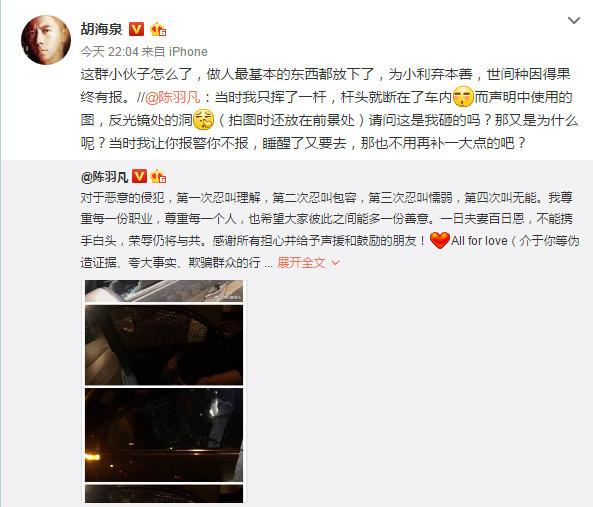Open the @陈羽凡 mention in repost text
Image resolution: width=593 pixels, height=507 pixels.
(173, 97)
